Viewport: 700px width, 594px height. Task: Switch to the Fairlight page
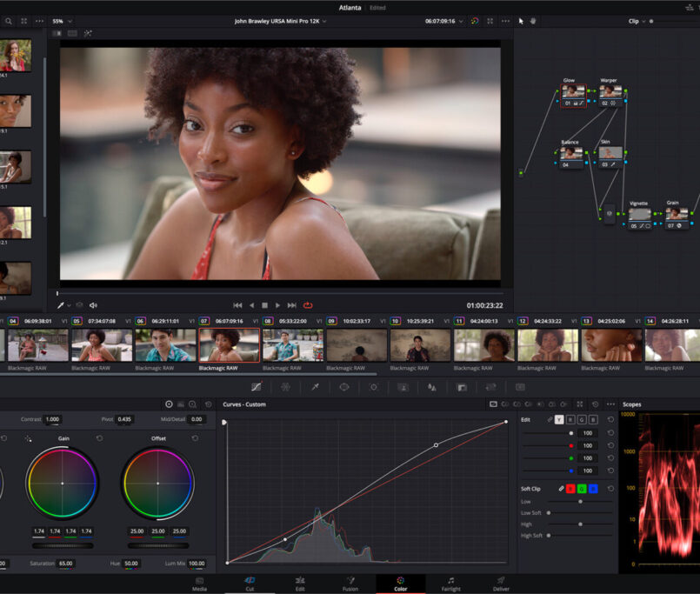(451, 584)
